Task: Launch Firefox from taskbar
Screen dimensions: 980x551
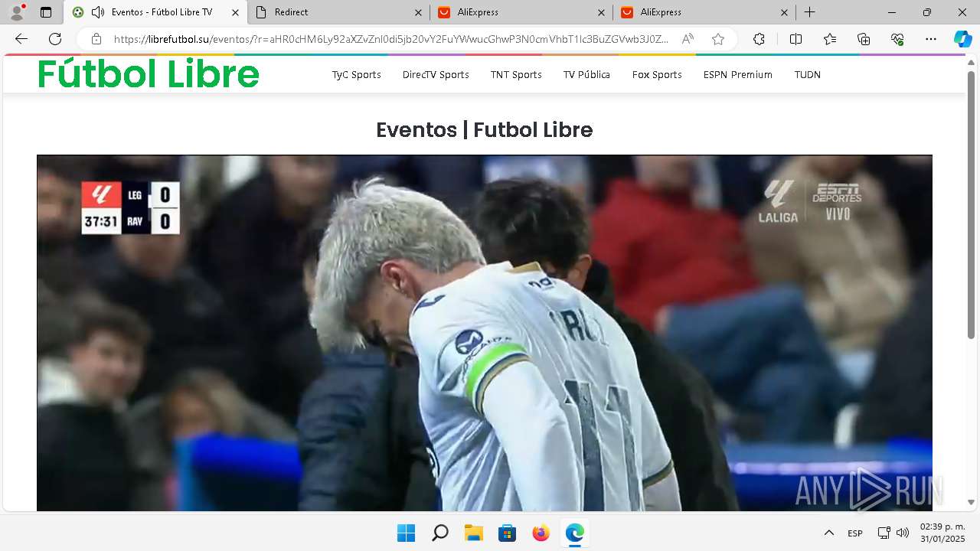Action: pyautogui.click(x=541, y=533)
